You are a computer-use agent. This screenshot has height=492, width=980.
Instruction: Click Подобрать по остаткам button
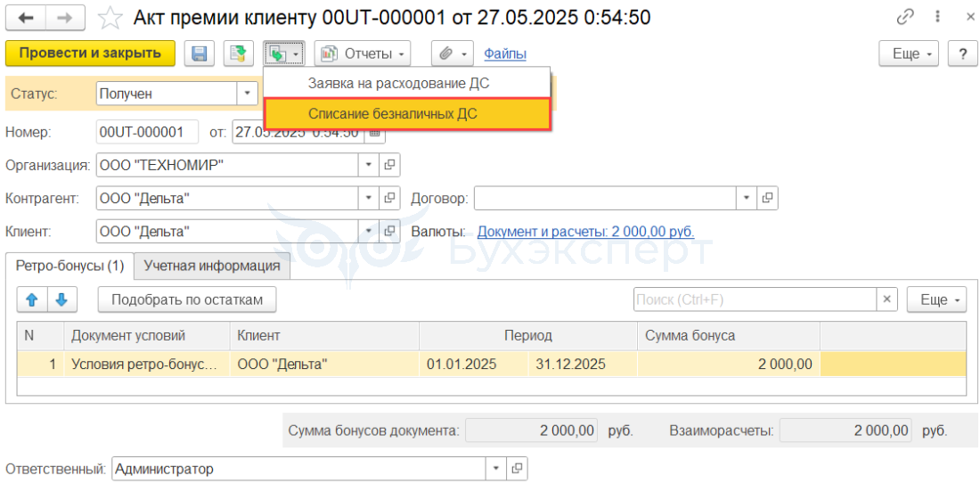187,299
